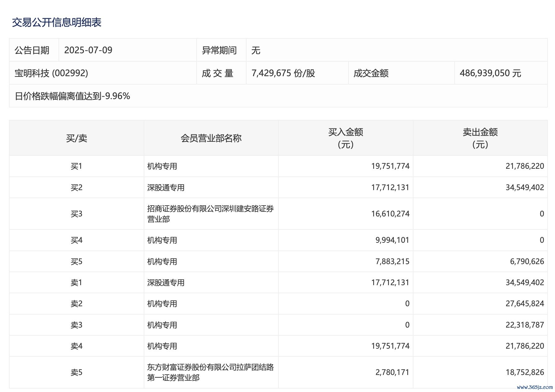Select the 卖5 row label
555x392 pixels.
pyautogui.click(x=76, y=372)
